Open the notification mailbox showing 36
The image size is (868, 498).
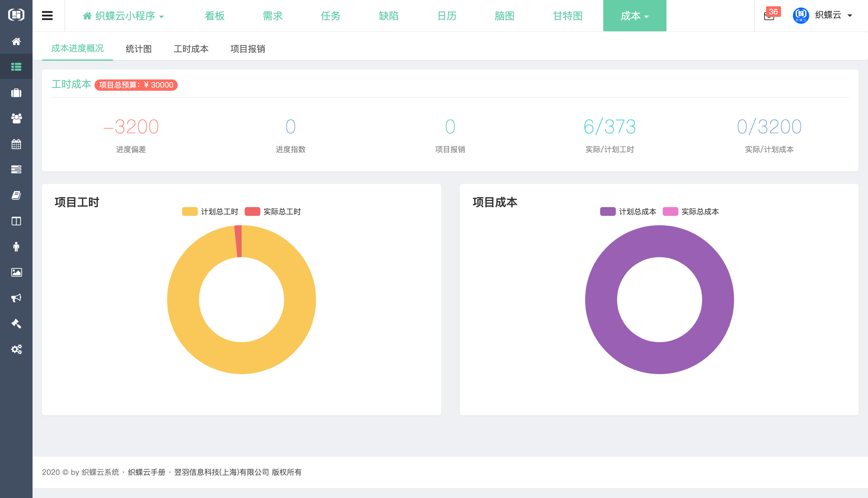(x=769, y=16)
